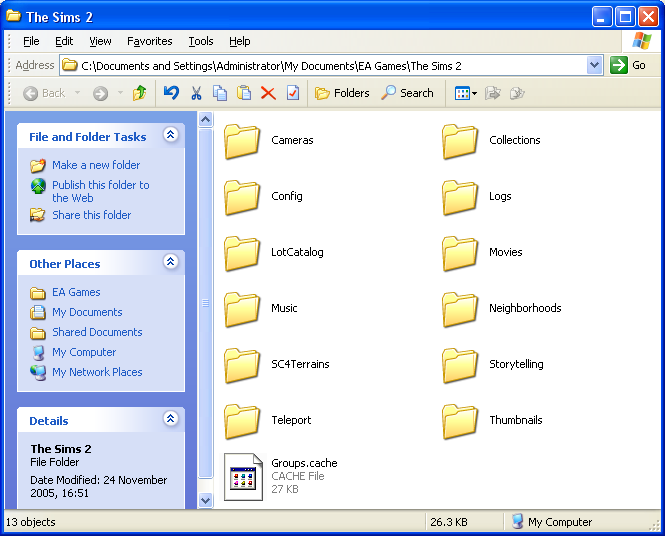
Task: Click the Properties checkmark icon
Action: click(293, 93)
